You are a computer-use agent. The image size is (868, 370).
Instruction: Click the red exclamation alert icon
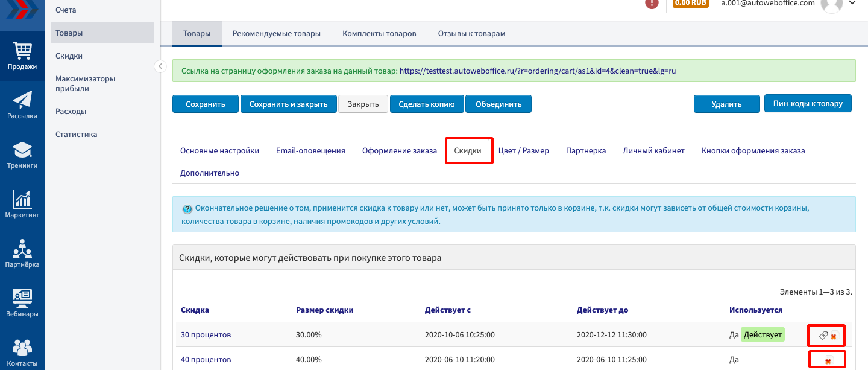coord(652,3)
